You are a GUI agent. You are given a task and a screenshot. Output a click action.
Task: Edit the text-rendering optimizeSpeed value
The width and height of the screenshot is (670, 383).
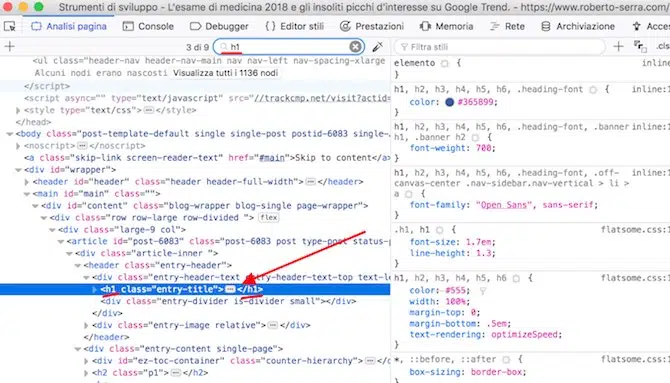525,335
